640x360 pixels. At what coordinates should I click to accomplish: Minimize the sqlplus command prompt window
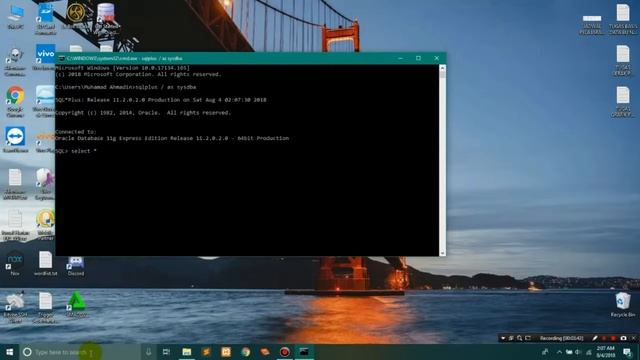pos(400,58)
